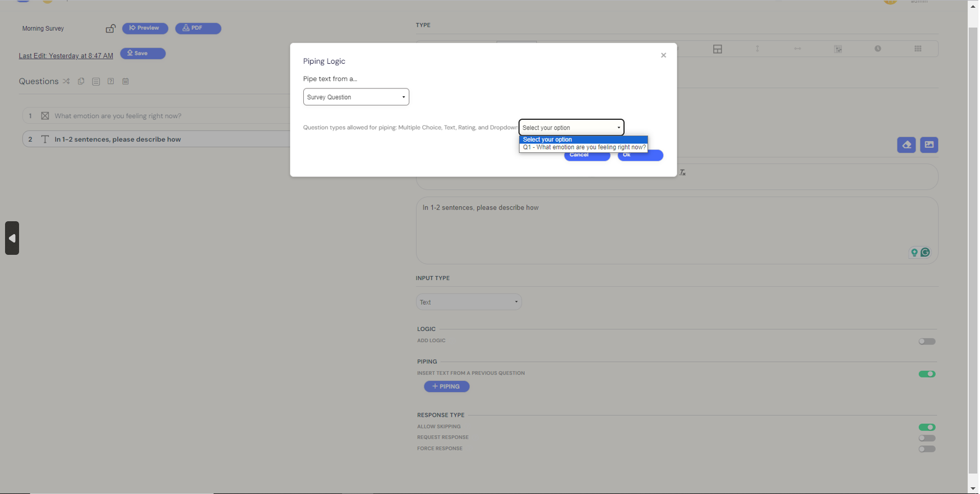
Task: Pick 'Select your option' in dropdown list
Action: coord(584,139)
